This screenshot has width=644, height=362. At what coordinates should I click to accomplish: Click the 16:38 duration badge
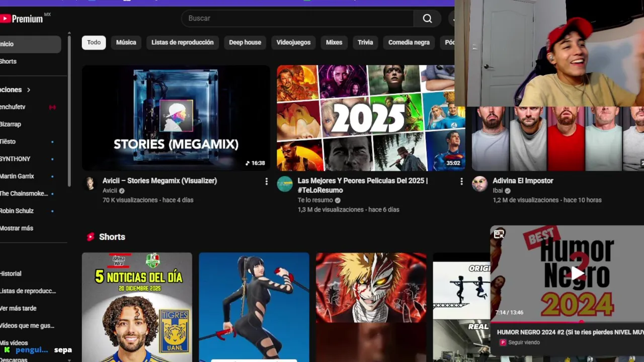255,163
